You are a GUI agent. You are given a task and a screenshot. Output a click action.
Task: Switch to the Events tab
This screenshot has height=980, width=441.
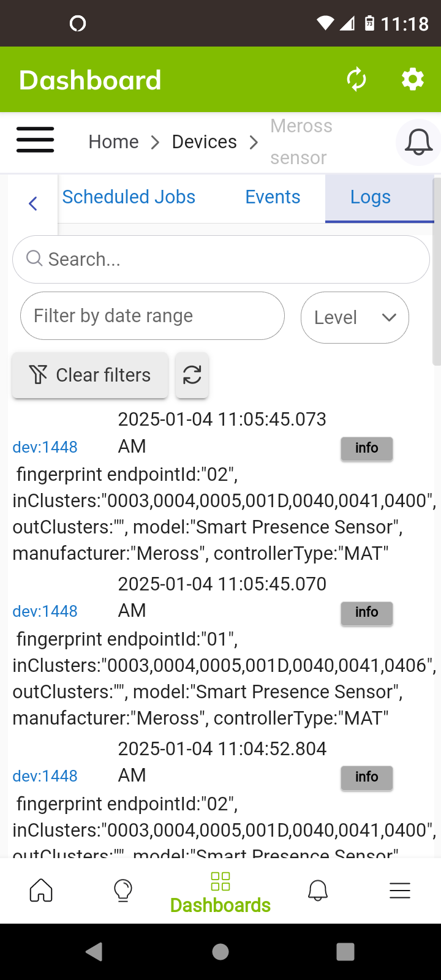click(x=273, y=197)
